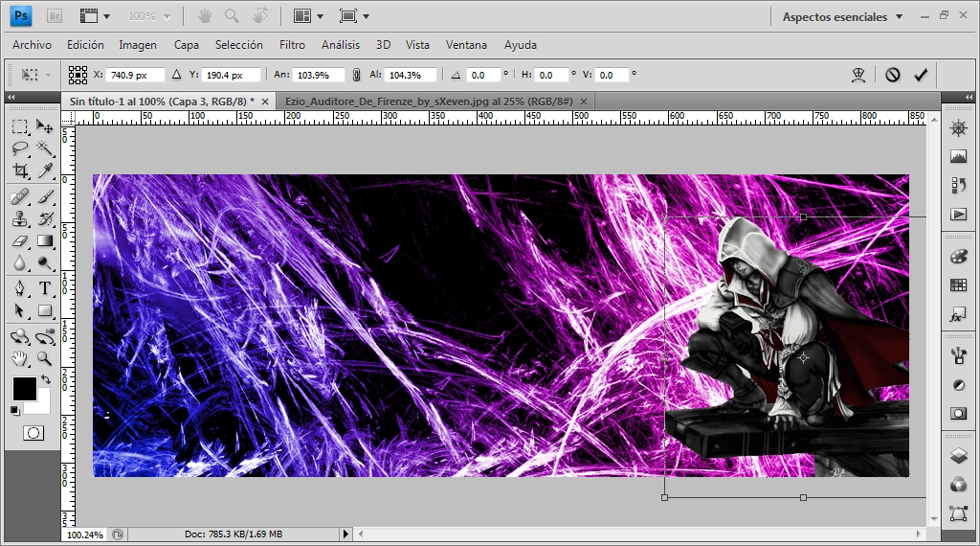This screenshot has width=980, height=546.
Task: Open the Paths panel icon
Action: tap(958, 513)
